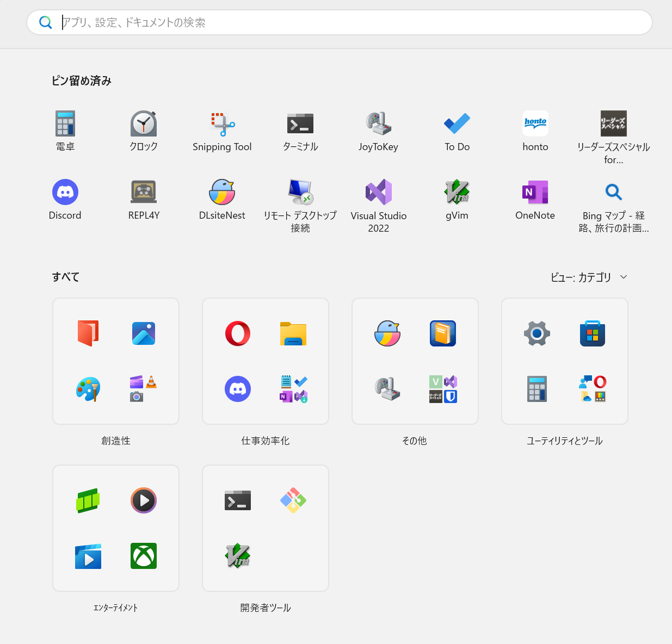The width and height of the screenshot is (672, 644).
Task: Open the ビュー: カテゴリ dropdown
Action: click(x=589, y=277)
